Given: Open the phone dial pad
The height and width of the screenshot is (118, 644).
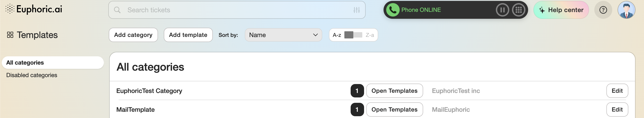Looking at the screenshot, I should [x=518, y=10].
